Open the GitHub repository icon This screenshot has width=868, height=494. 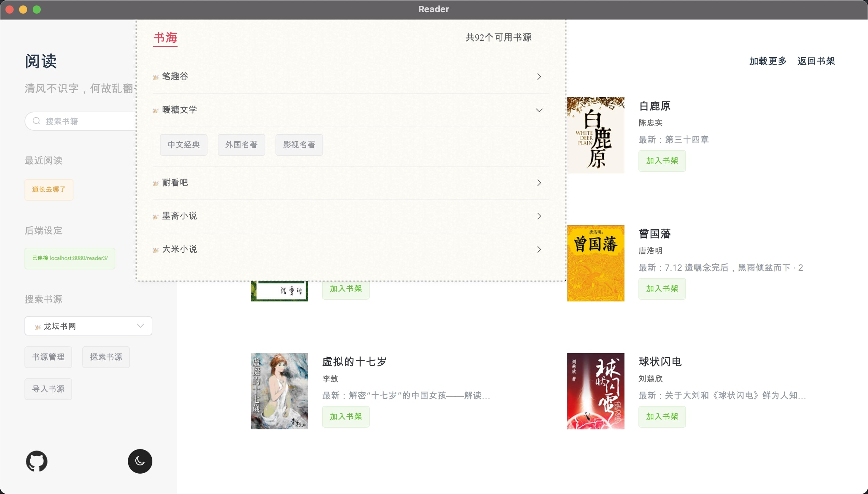(x=37, y=461)
